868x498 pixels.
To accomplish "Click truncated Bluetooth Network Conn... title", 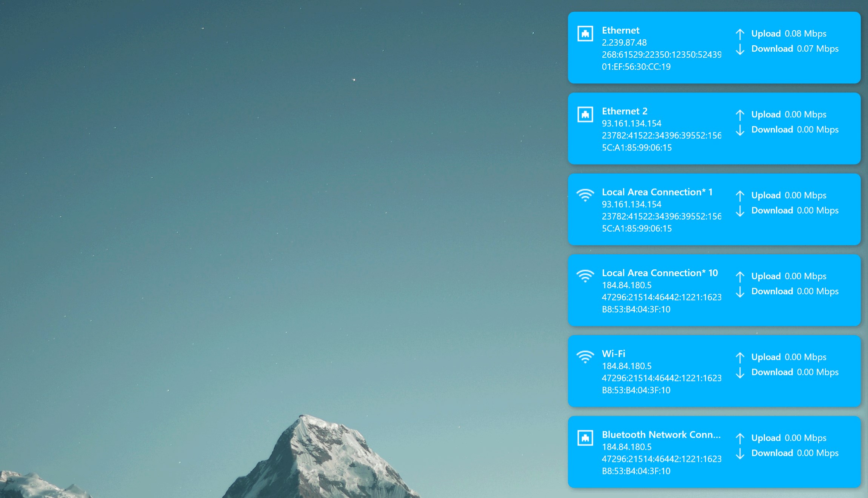I will point(661,435).
